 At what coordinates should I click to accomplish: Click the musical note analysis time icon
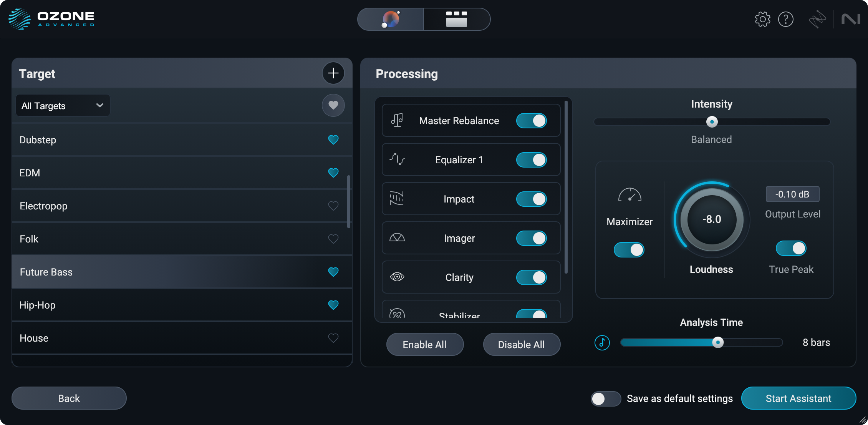point(602,342)
